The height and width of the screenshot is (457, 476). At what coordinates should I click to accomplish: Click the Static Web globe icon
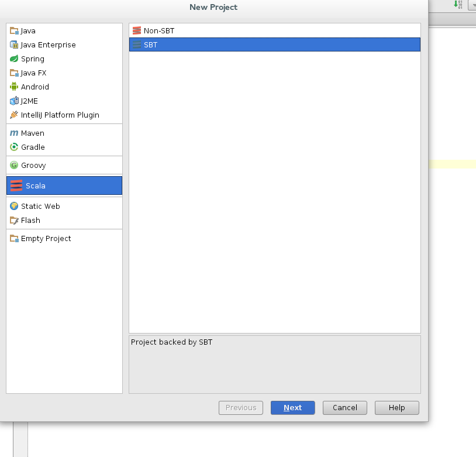coord(14,206)
